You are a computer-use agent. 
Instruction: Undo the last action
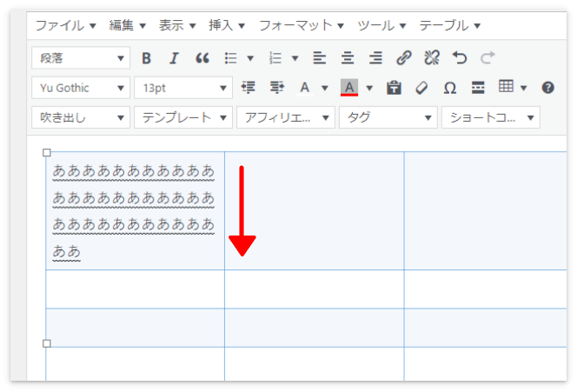(x=460, y=58)
